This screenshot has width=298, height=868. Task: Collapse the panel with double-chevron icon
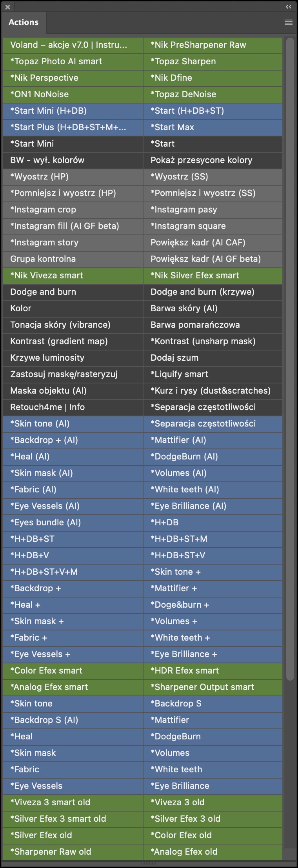pos(288,7)
